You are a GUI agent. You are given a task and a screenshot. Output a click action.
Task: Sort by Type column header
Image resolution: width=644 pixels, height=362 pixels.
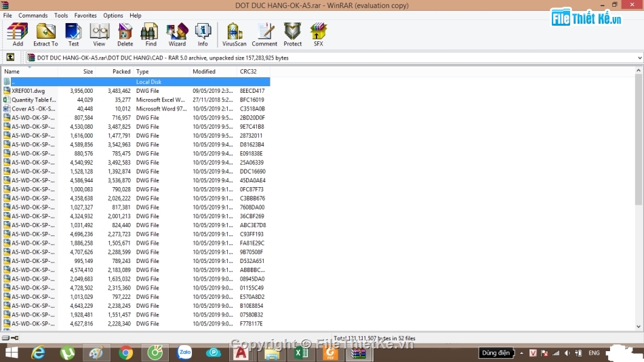(162, 71)
